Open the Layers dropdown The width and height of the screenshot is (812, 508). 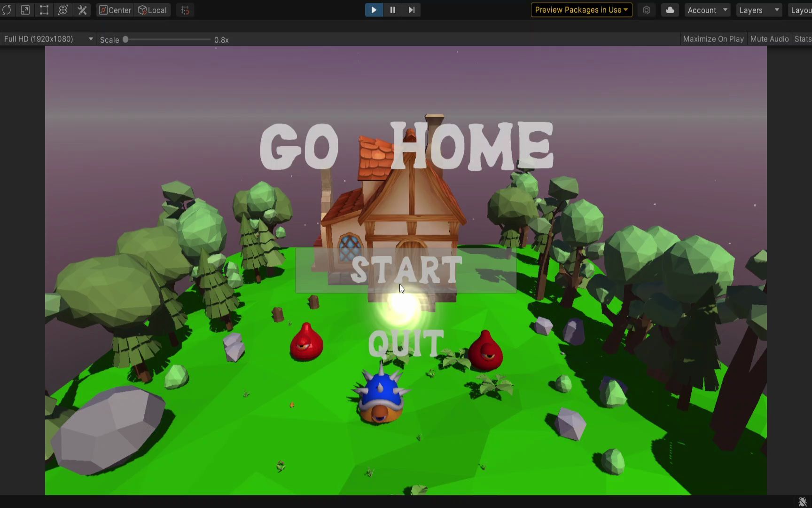[758, 10]
